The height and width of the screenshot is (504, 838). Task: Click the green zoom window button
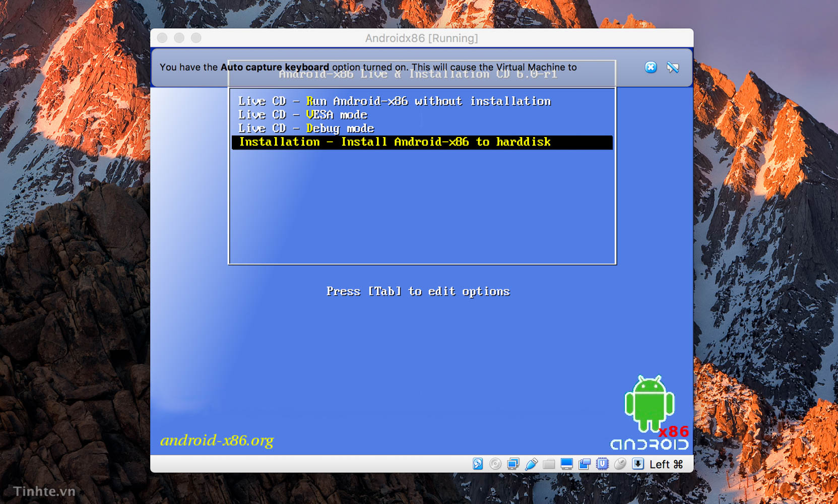click(196, 38)
